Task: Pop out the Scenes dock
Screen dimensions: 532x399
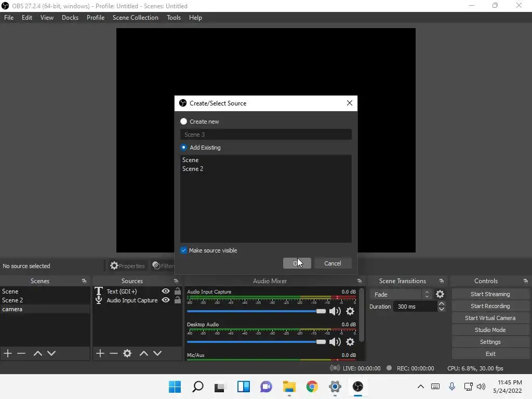Action: [84, 281]
